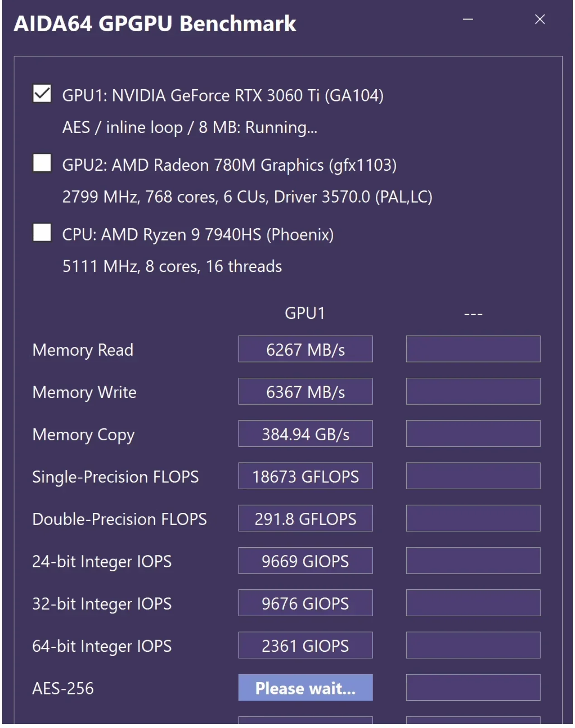The height and width of the screenshot is (728, 575).
Task: Click the AES-256 'Please wait...' progress box
Action: pyautogui.click(x=305, y=688)
